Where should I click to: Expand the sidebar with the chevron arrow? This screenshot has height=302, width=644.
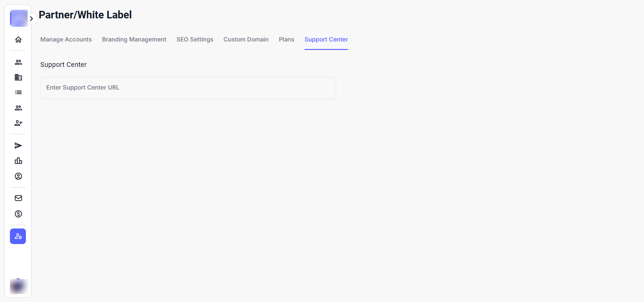[x=31, y=19]
